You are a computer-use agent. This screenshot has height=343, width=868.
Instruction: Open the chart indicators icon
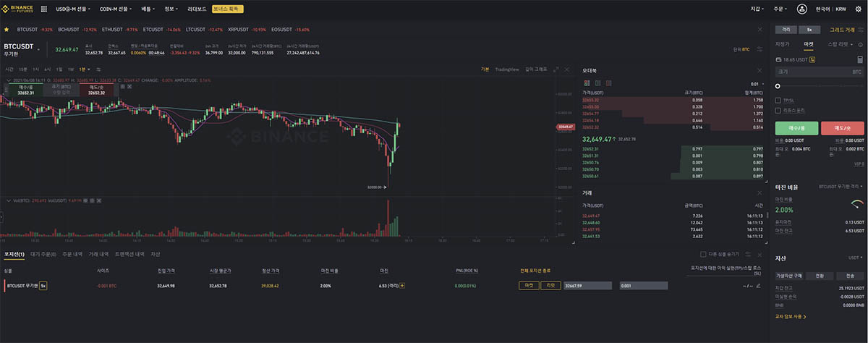click(x=98, y=69)
